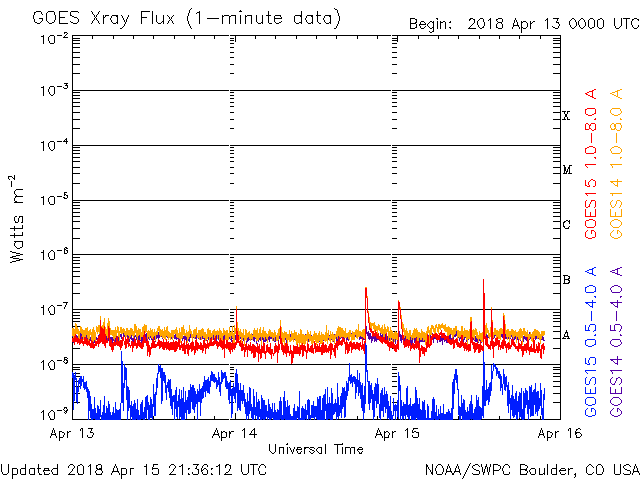
Task: Click the 10^-2 y-axis tick label
Action: pyautogui.click(x=54, y=39)
